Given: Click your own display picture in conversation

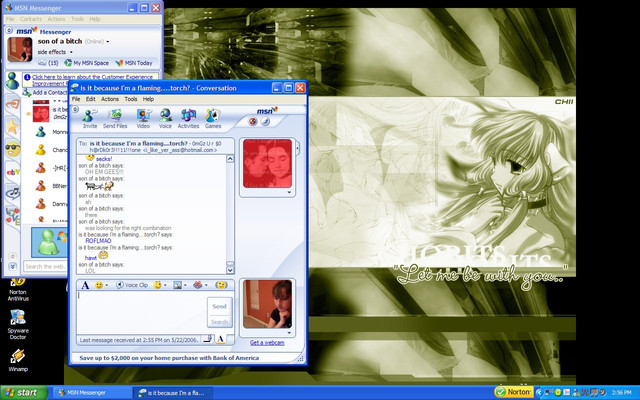Looking at the screenshot, I should tap(267, 304).
